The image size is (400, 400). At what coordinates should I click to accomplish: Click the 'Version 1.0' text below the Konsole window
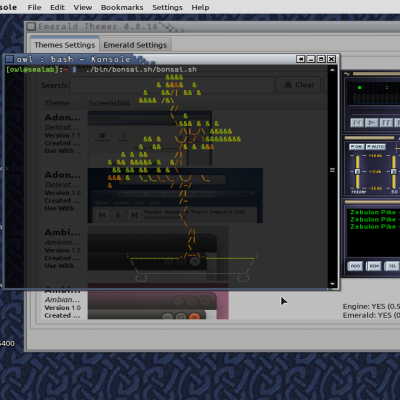point(62,308)
